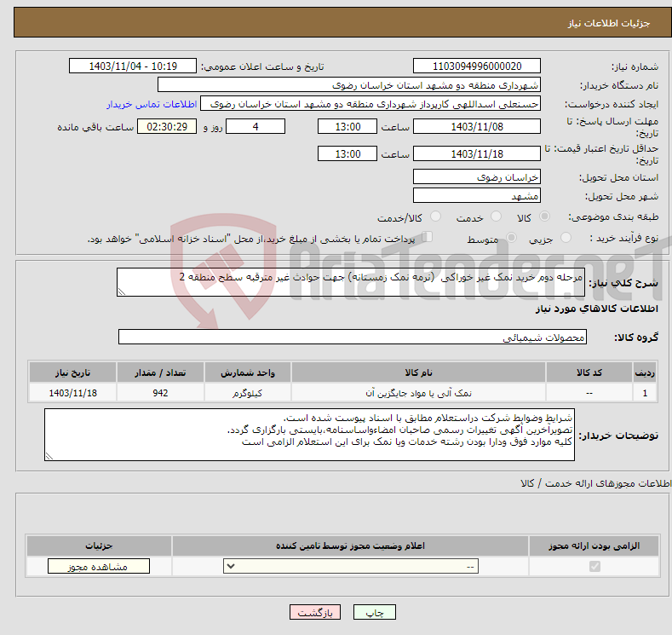
Task: Click the announcement date field 1403/11/04 - 10:19
Action: coord(132,66)
